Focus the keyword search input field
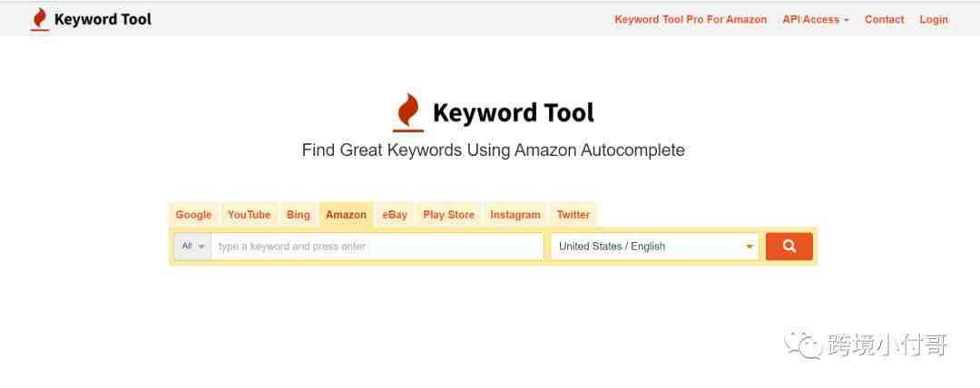The height and width of the screenshot is (388, 980). 377,247
